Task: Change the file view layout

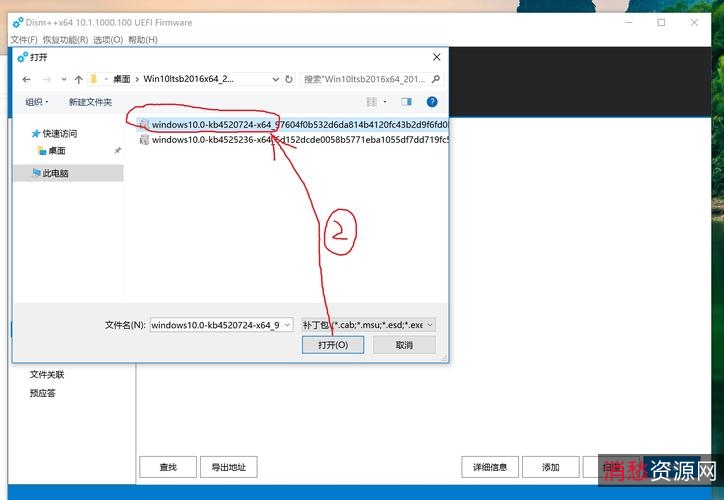Action: (372, 102)
